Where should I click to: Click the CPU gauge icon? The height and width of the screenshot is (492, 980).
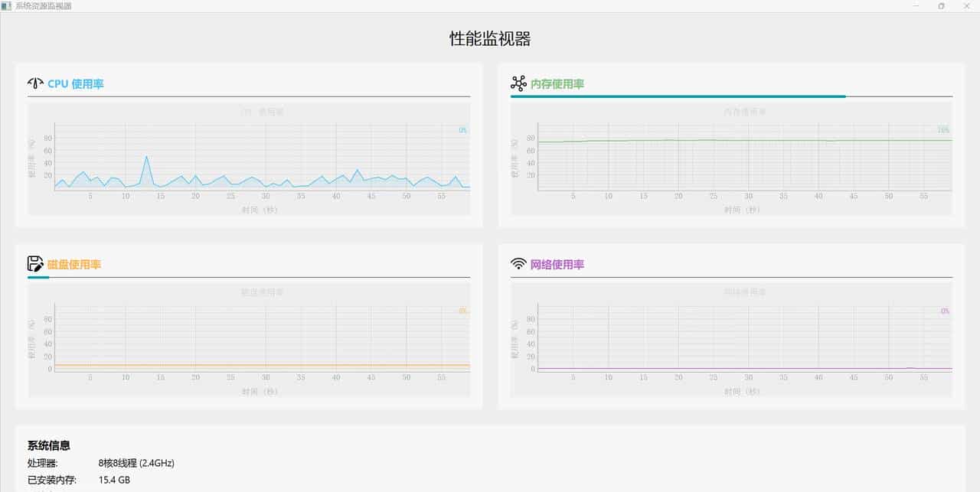click(36, 83)
